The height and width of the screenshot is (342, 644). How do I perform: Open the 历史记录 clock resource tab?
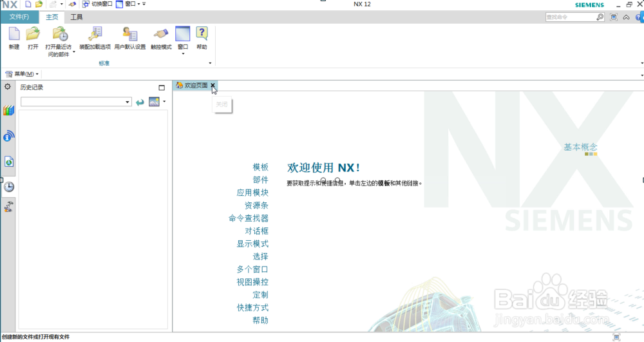[x=8, y=187]
